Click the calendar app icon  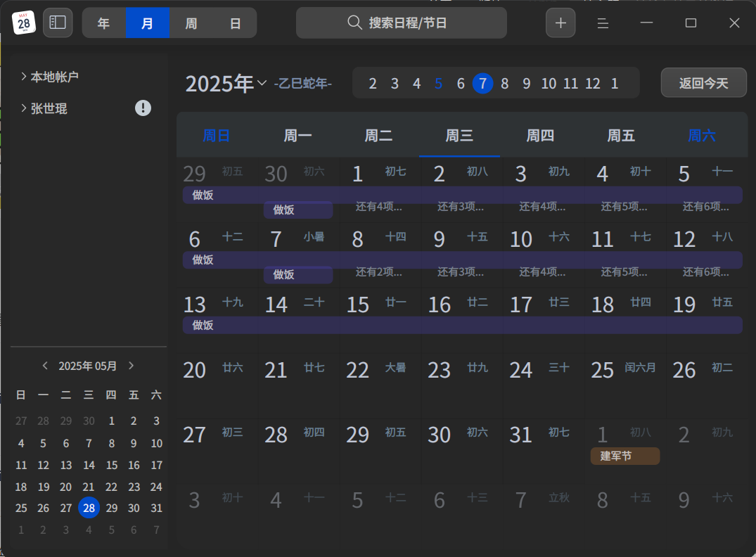point(24,23)
